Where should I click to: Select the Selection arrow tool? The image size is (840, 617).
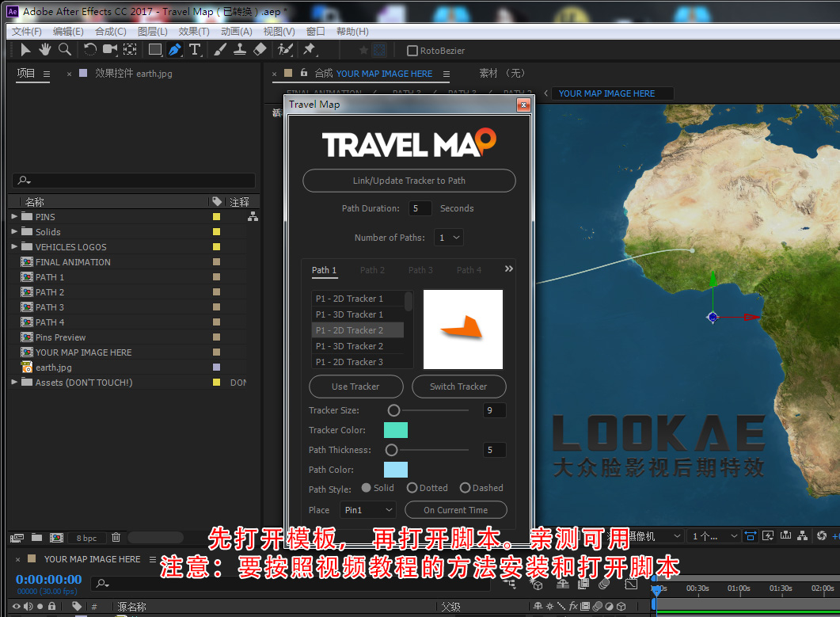point(25,50)
